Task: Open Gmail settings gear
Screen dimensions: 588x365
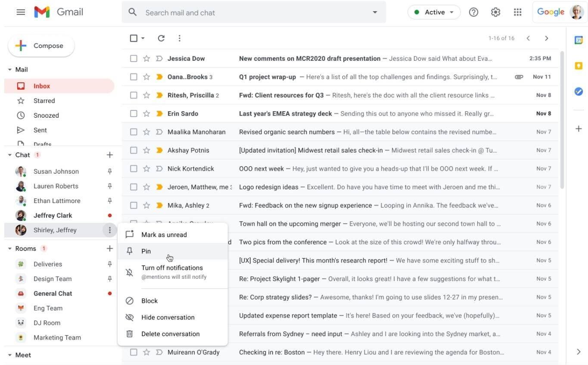Action: coord(495,12)
